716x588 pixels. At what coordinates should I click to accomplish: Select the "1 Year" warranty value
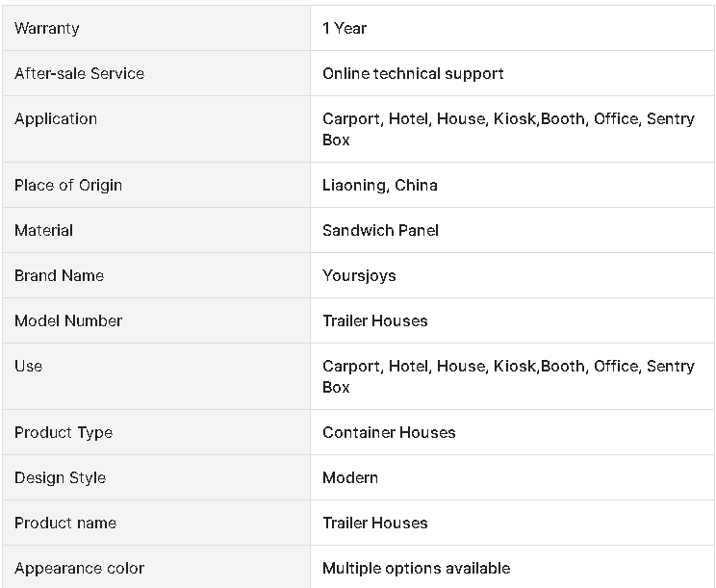345,28
